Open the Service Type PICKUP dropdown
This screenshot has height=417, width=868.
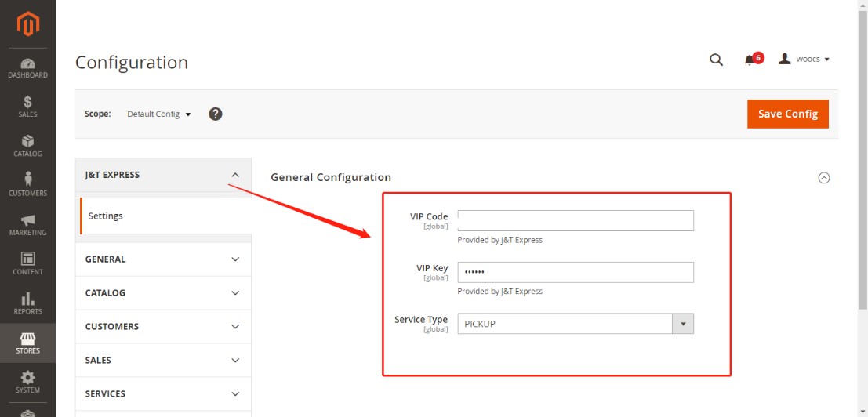(576, 324)
